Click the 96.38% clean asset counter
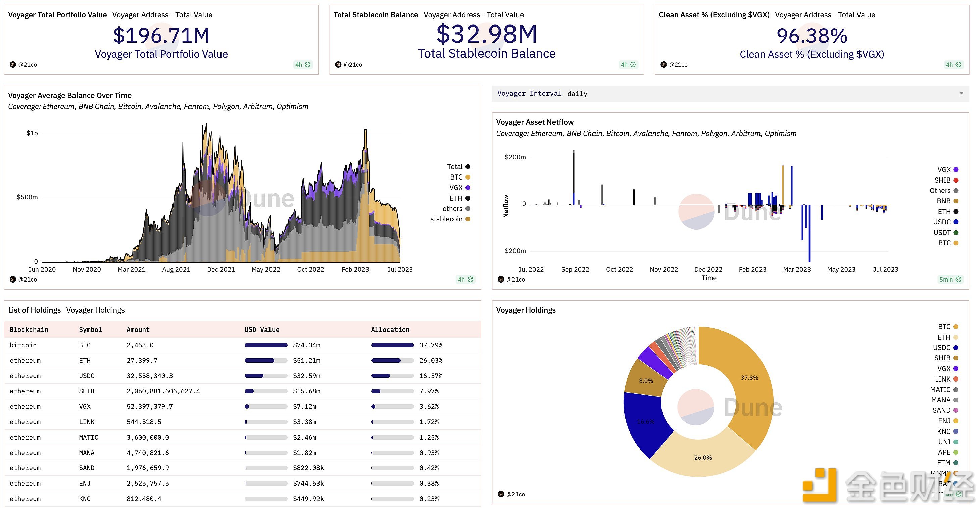This screenshot has height=508, width=980. pos(812,36)
